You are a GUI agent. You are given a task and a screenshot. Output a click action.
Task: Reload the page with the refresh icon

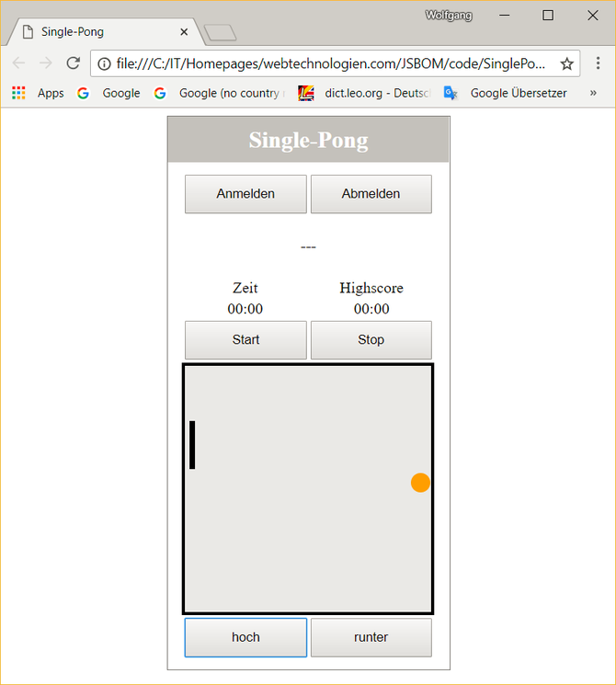pos(73,63)
